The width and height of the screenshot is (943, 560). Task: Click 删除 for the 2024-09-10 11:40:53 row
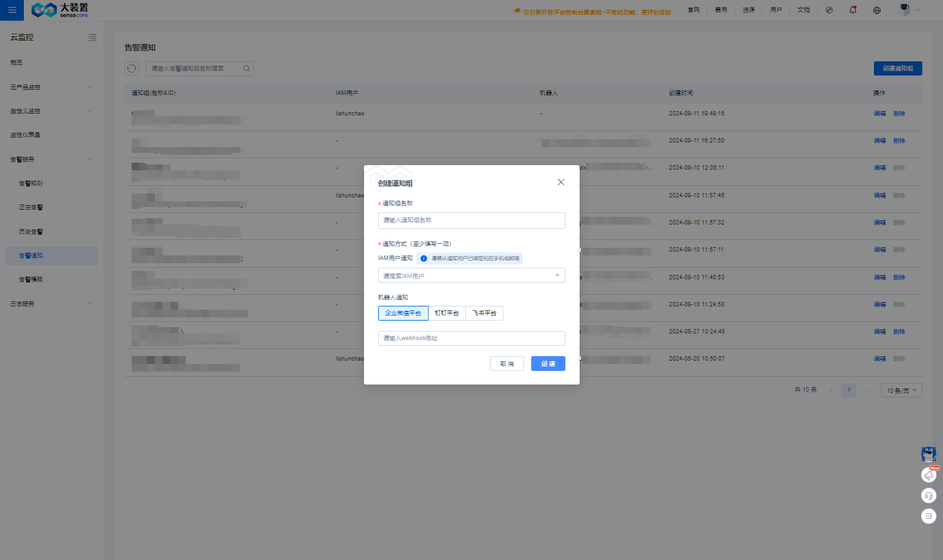[x=899, y=277]
